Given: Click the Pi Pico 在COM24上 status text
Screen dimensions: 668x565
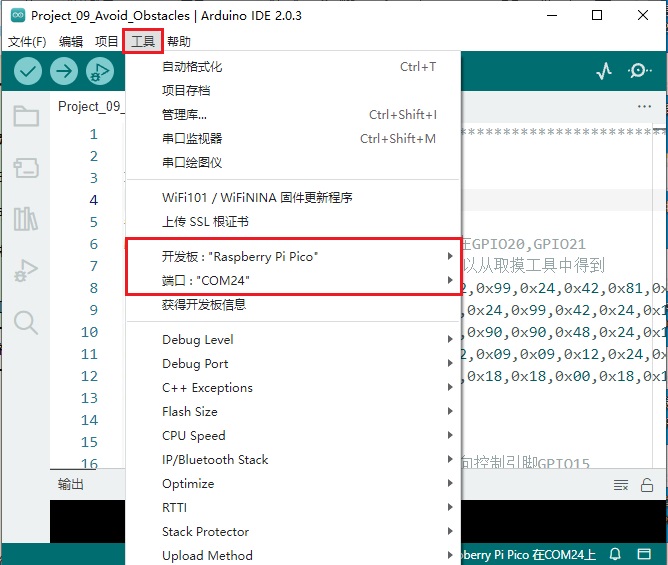Looking at the screenshot, I should tap(528, 554).
